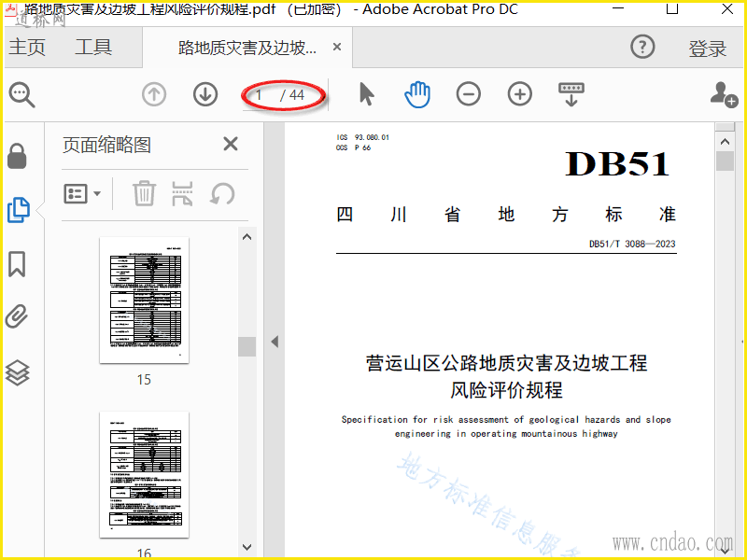Open the layers panel
Screen dimensions: 747x560
pos(17,371)
